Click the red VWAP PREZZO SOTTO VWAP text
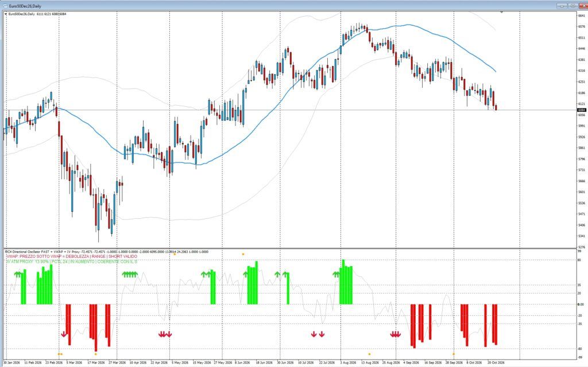This screenshot has height=367, width=588. (72, 256)
